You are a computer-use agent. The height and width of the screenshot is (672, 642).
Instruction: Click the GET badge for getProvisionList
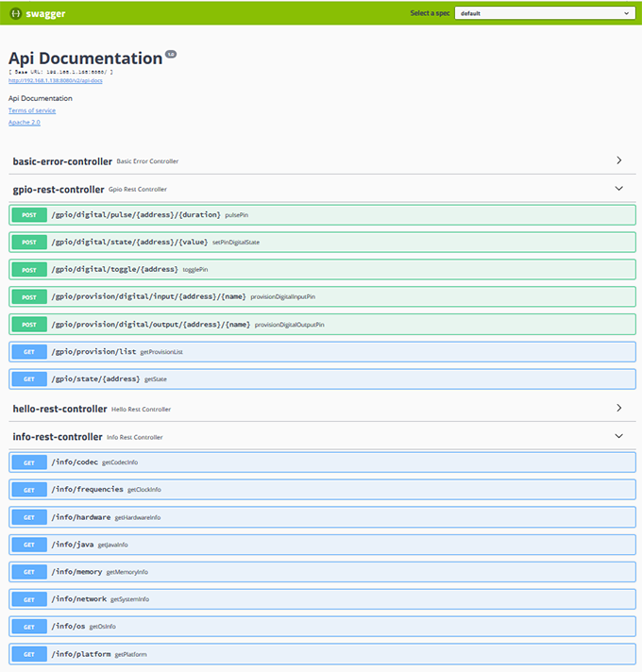[29, 352]
